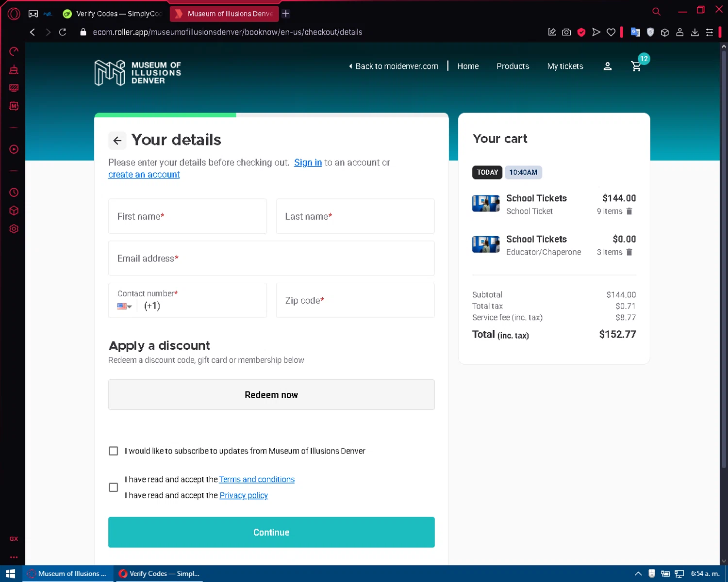Click the taskbar clock 6:54 a. m.
The width and height of the screenshot is (728, 582).
[705, 574]
